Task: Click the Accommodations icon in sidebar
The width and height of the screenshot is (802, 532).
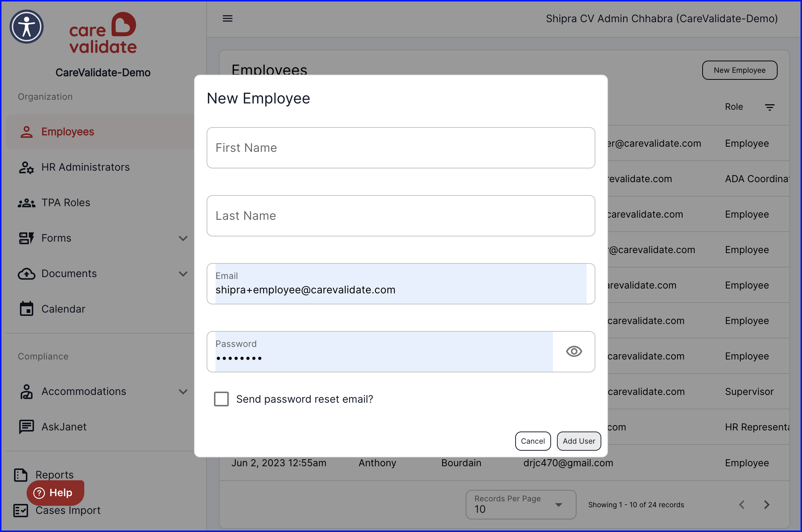Action: tap(27, 392)
